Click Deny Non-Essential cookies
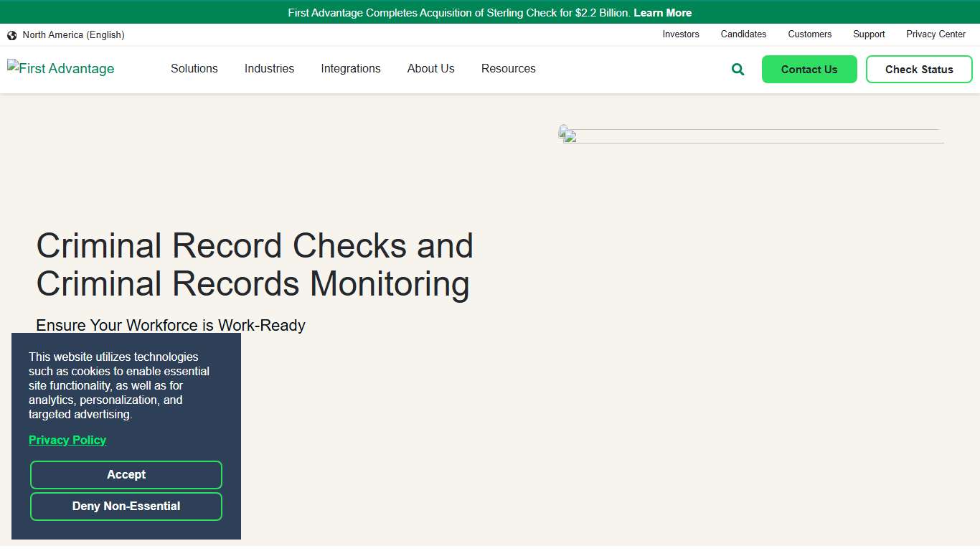The height and width of the screenshot is (551, 980). [x=126, y=506]
